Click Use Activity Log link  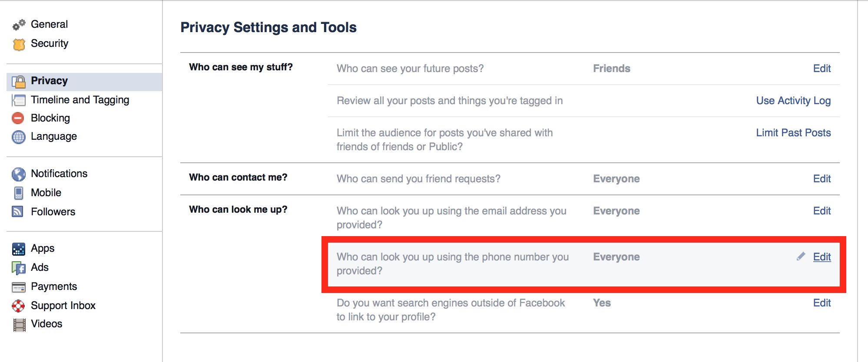793,101
